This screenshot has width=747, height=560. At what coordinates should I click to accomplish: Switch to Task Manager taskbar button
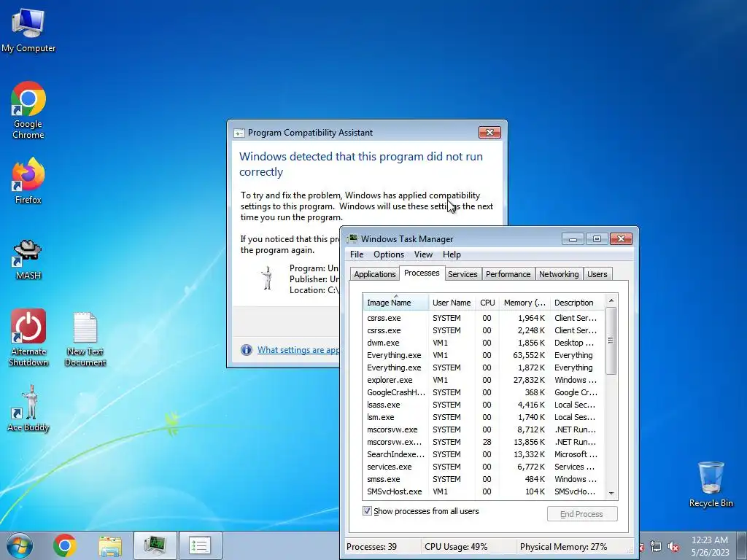click(x=155, y=545)
